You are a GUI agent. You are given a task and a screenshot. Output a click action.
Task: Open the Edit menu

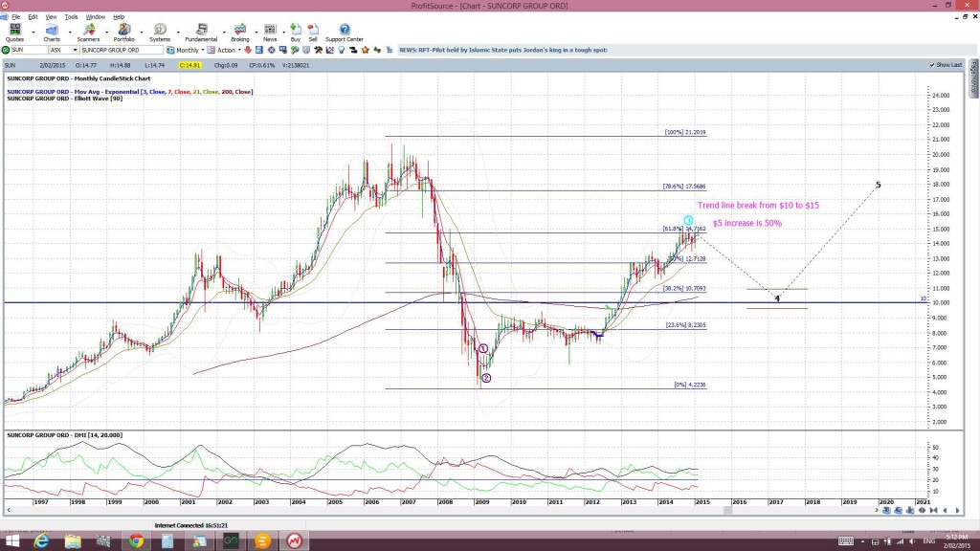pos(33,17)
